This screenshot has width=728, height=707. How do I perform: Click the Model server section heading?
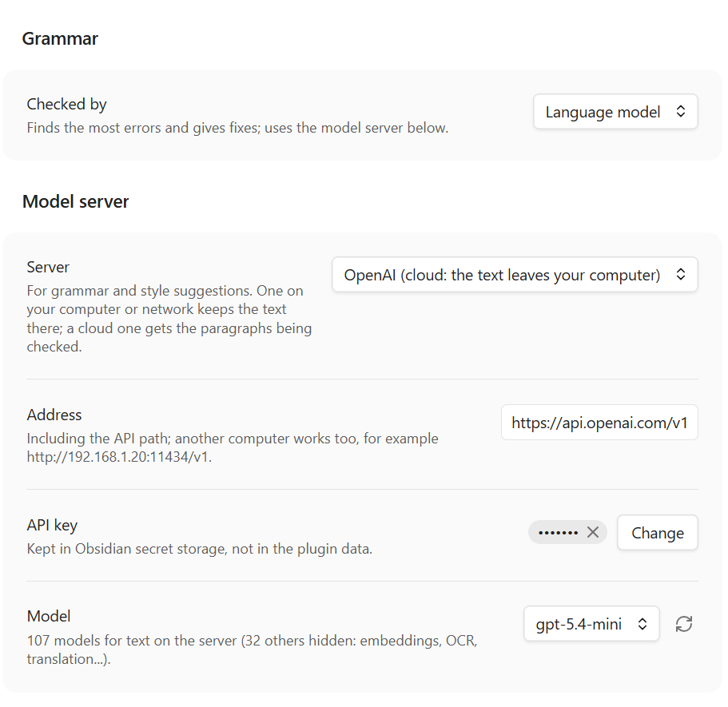(x=75, y=201)
